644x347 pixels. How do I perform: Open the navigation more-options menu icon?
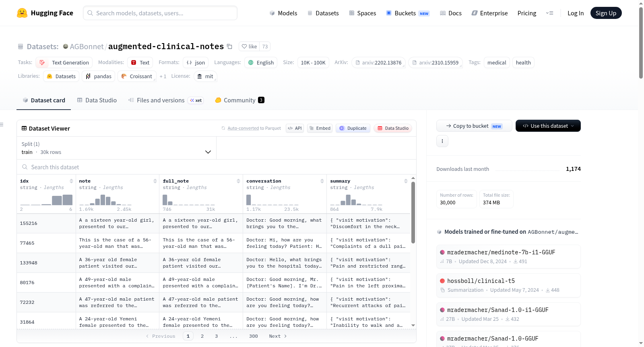point(549,13)
